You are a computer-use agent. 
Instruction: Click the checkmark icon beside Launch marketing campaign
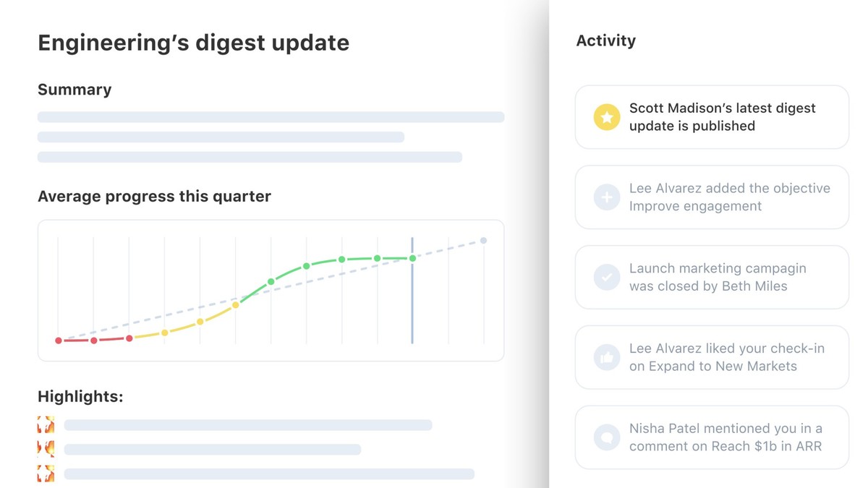coord(607,277)
